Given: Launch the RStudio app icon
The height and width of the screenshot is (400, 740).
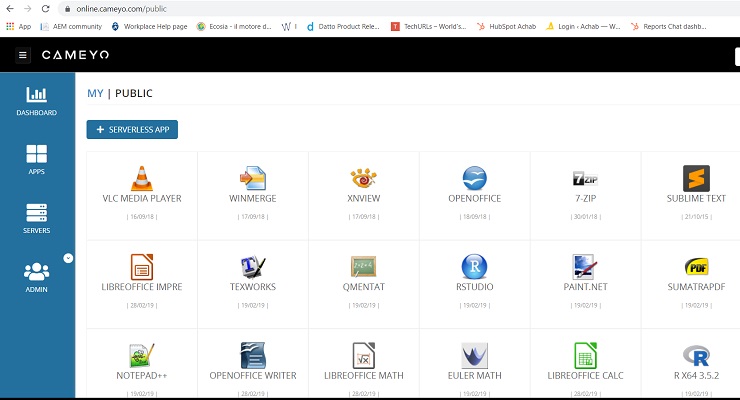Looking at the screenshot, I should click(x=474, y=266).
